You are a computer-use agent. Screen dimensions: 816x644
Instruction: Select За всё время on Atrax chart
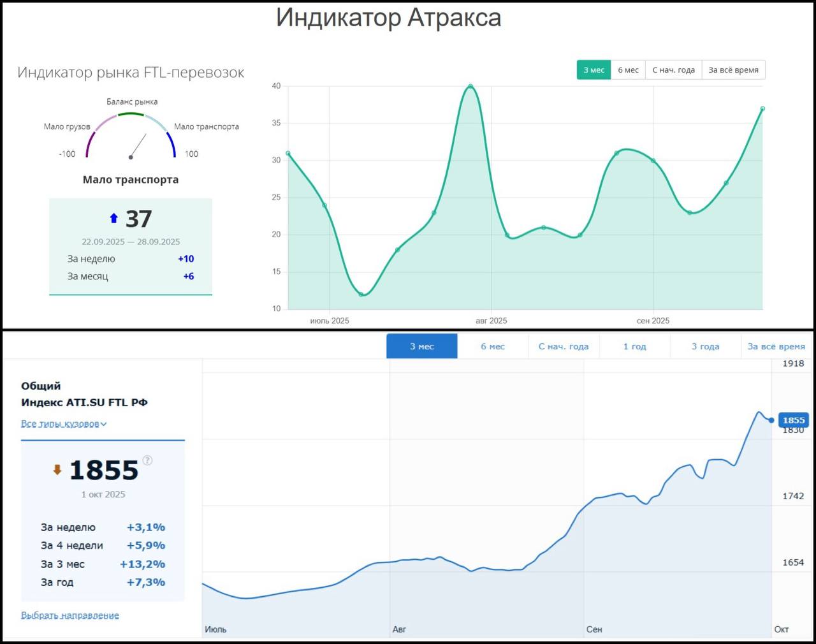tap(733, 70)
